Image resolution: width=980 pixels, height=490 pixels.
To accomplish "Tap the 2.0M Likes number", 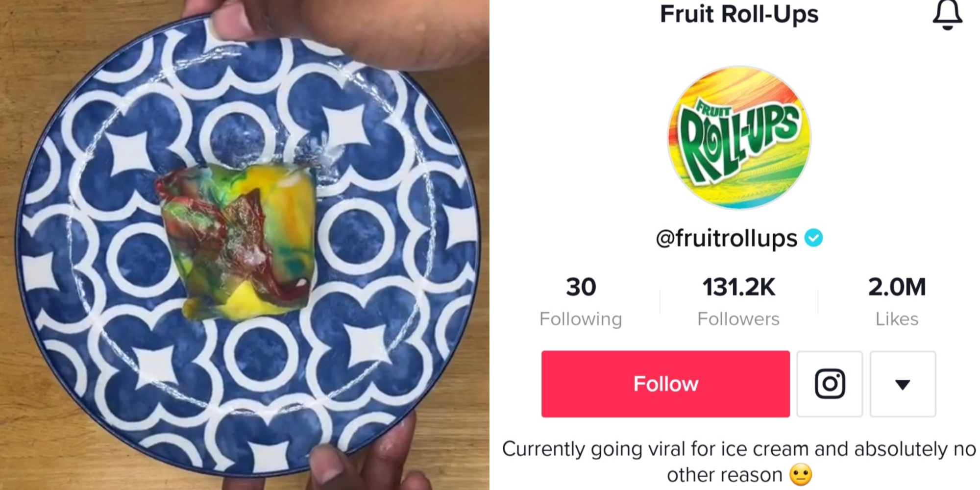I will [x=897, y=287].
